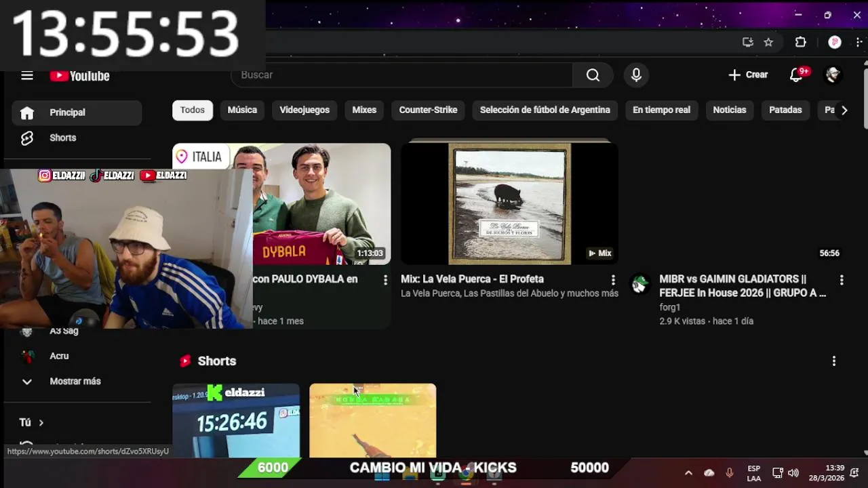Open the orange desert short thumbnail
868x488 pixels.
[373, 421]
